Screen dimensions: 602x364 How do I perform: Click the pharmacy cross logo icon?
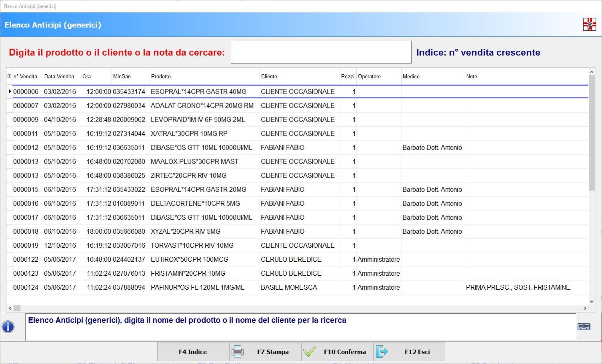(589, 25)
